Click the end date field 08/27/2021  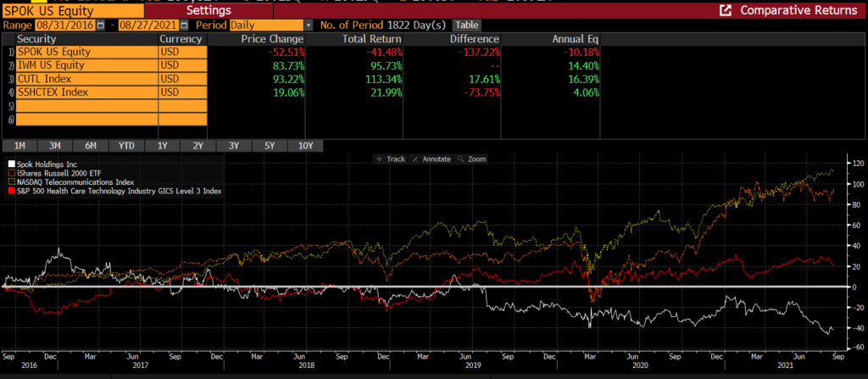click(x=149, y=25)
